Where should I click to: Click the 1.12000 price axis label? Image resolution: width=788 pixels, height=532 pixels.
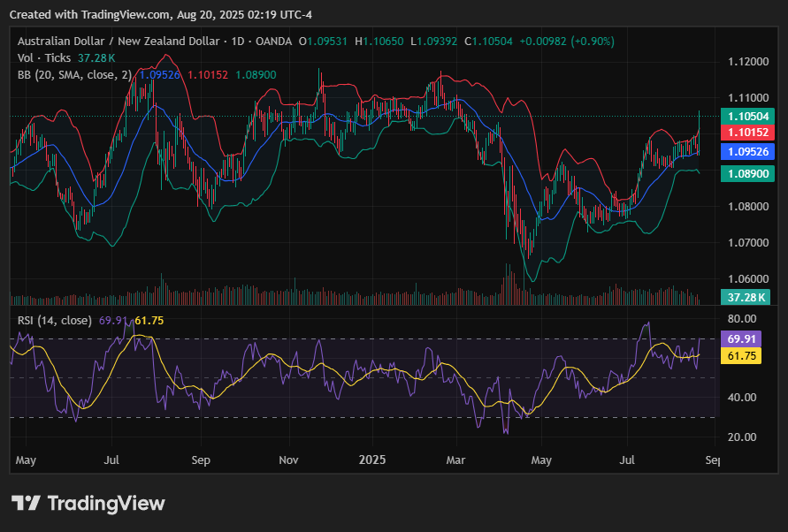tap(748, 62)
